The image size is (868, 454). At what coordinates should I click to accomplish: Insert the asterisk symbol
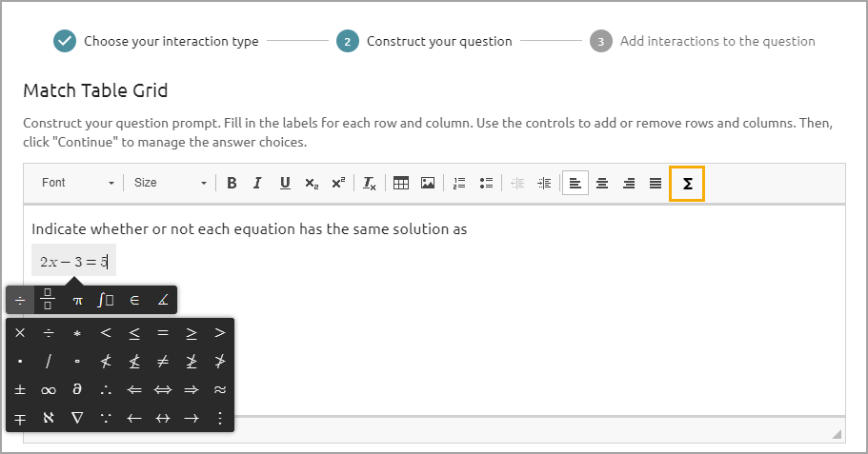pos(77,332)
